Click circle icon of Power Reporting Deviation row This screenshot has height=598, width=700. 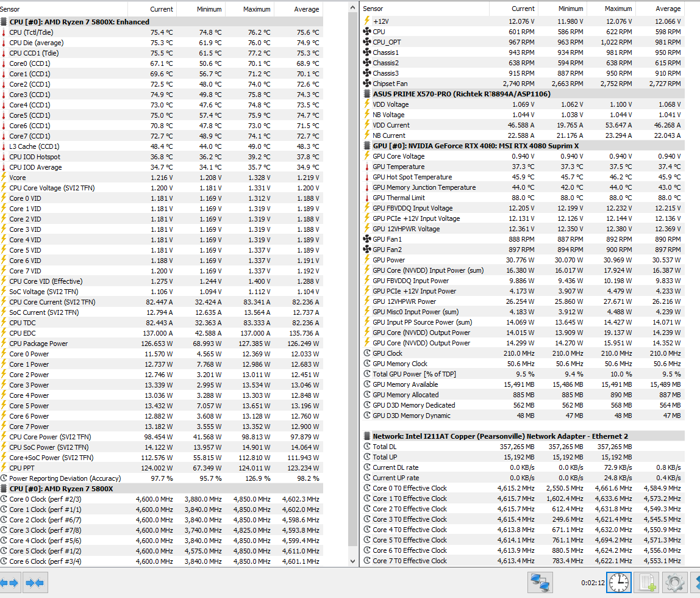pos(4,478)
